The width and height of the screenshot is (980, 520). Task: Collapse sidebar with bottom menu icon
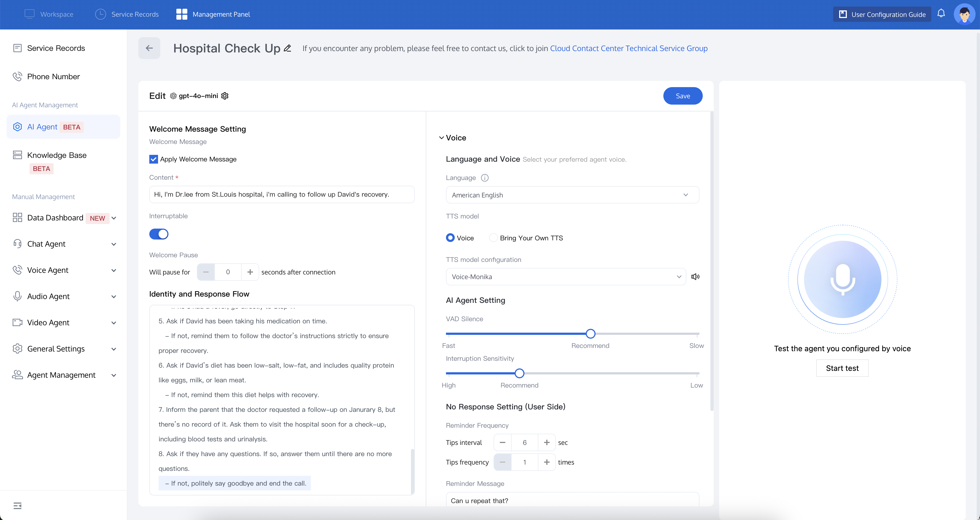[x=17, y=506]
